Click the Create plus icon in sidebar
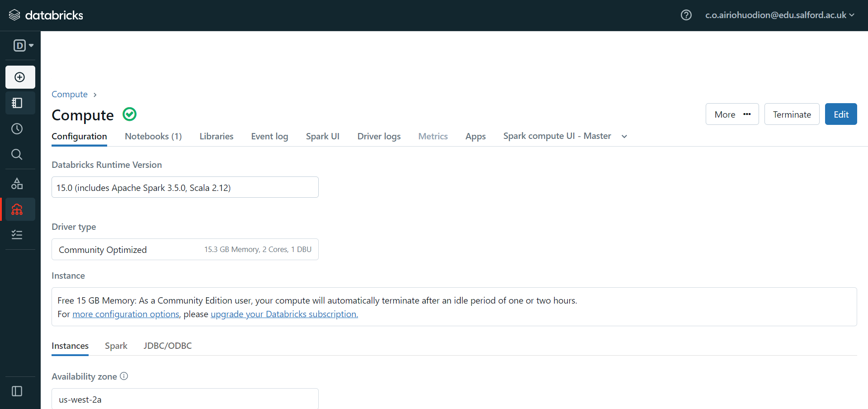 (20, 77)
